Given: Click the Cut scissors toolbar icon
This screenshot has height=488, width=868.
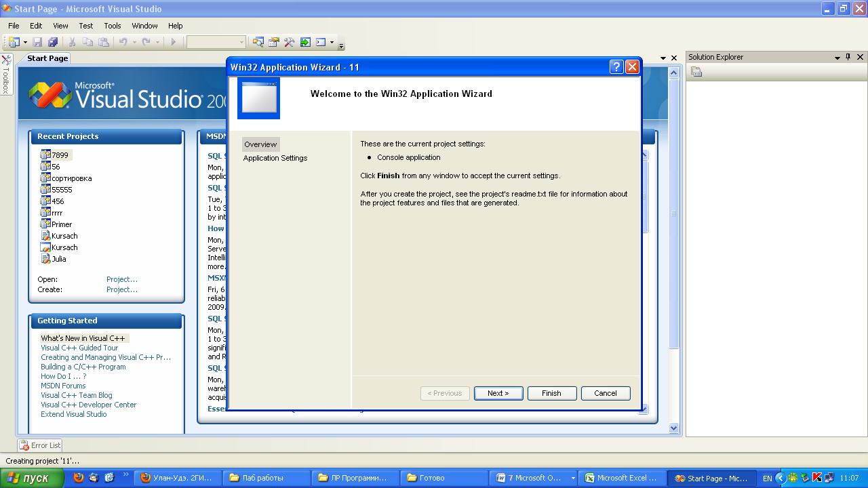Looking at the screenshot, I should pos(72,42).
